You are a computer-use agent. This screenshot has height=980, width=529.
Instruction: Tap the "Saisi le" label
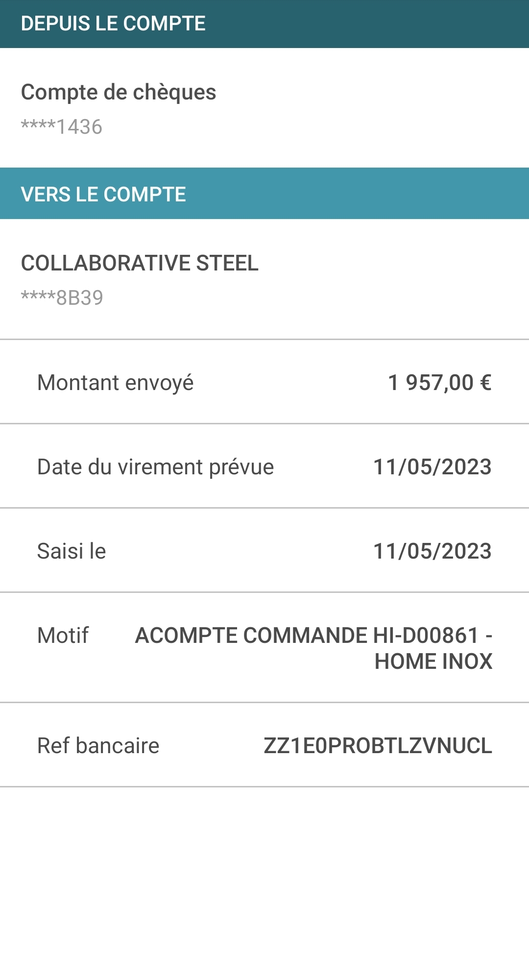pos(72,551)
